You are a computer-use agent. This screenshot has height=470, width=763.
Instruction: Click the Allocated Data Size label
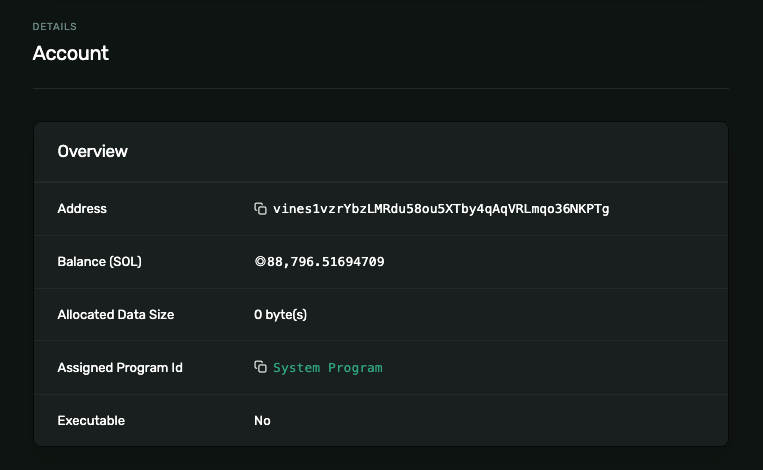[116, 314]
